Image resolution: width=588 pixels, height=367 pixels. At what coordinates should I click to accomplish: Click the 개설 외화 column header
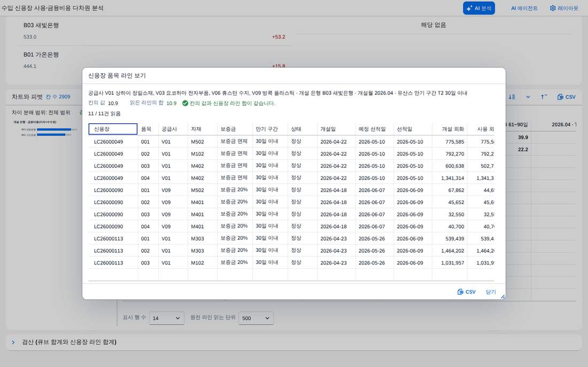449,129
